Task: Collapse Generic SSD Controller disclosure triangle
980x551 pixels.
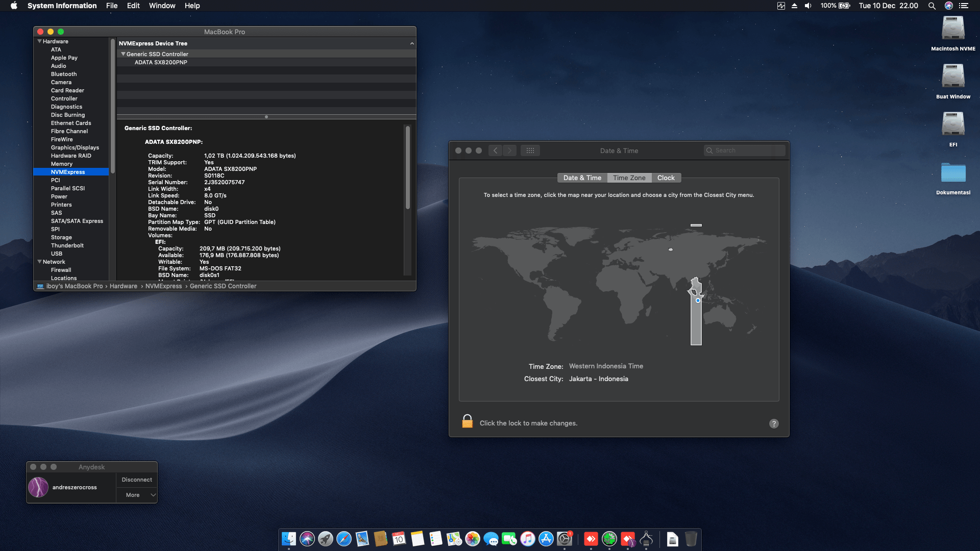Action: [123, 54]
